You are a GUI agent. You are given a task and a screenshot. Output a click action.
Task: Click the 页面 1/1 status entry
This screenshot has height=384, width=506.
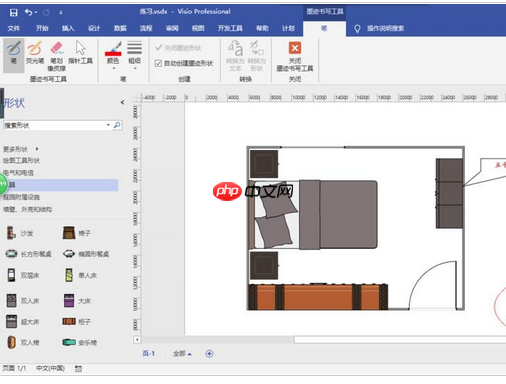(x=14, y=368)
